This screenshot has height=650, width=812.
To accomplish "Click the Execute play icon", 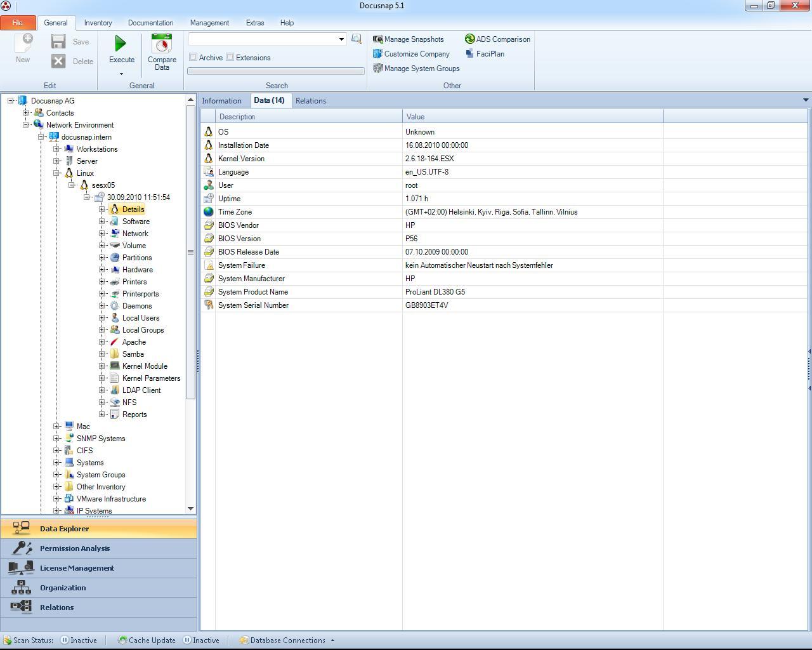I will [121, 43].
